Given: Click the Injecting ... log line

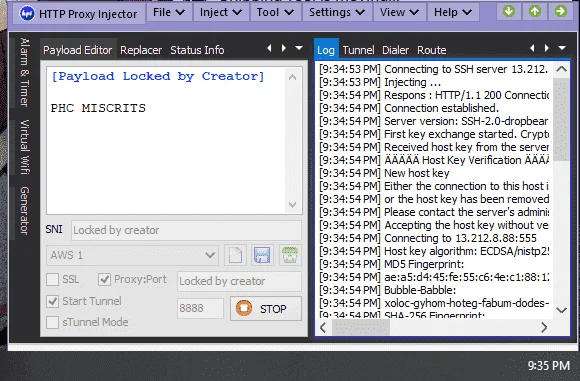Looking at the screenshot, I should [380, 82].
